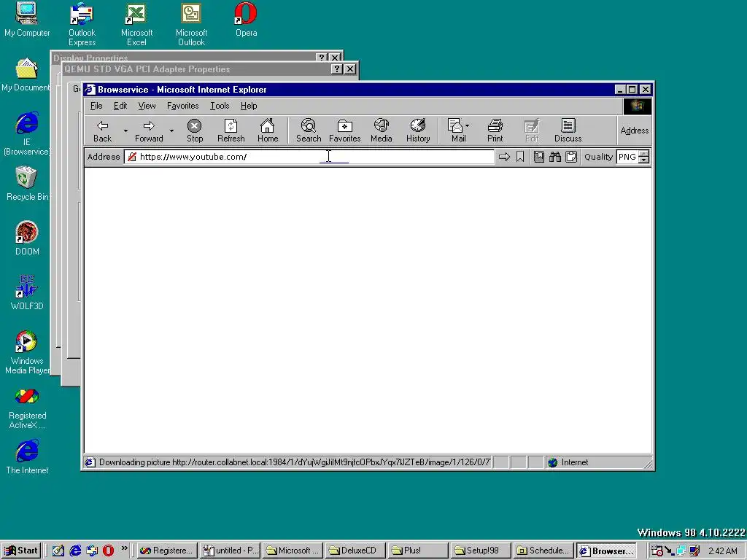
Task: Switch to the Registere... taskbar button
Action: coord(166,551)
